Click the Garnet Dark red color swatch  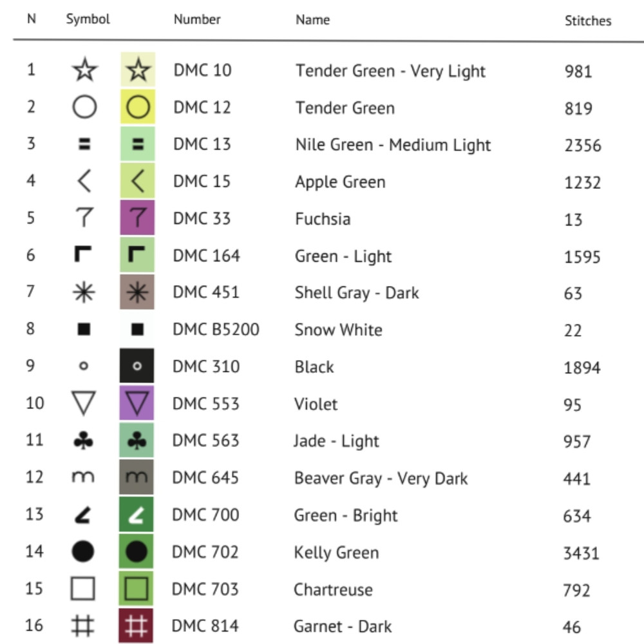coord(137,626)
